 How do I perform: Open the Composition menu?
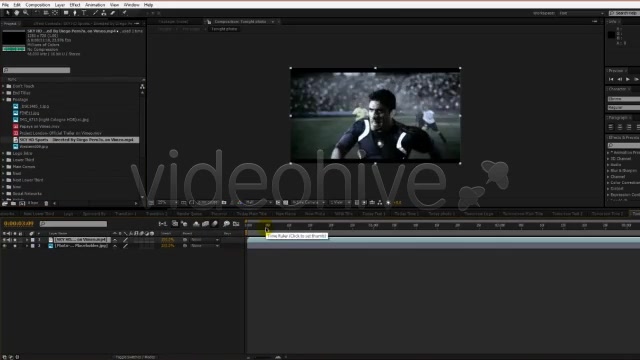tap(38, 5)
